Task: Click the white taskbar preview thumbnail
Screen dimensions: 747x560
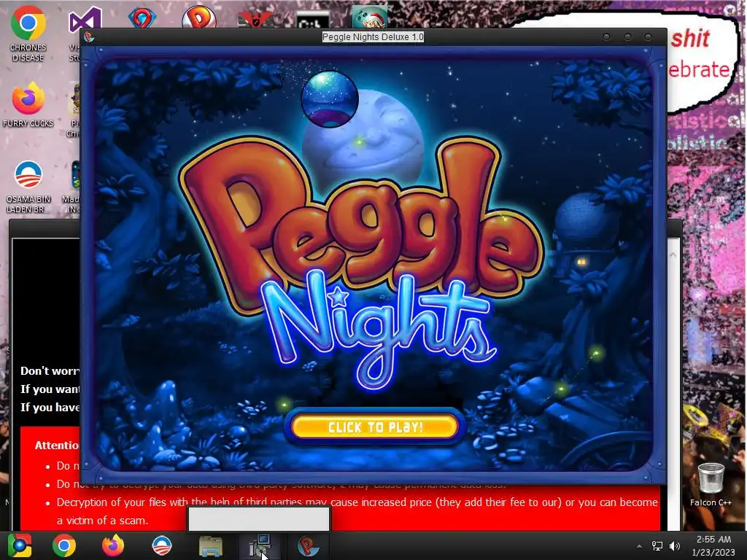Action: [x=259, y=519]
